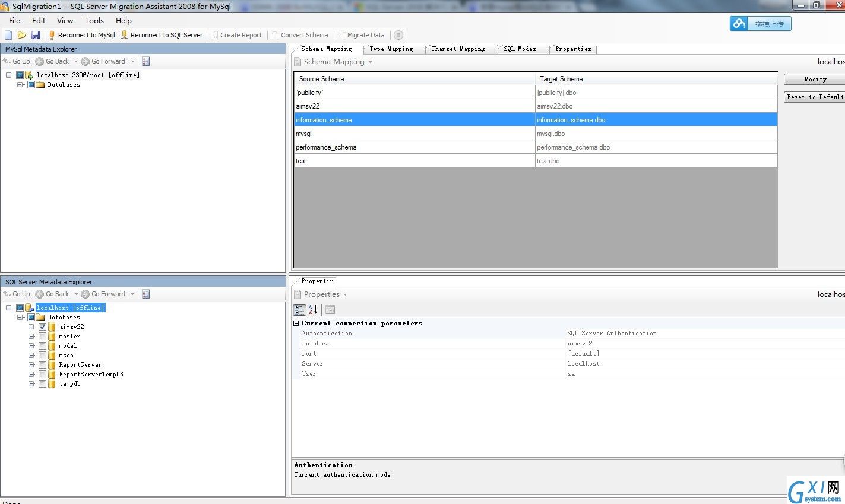This screenshot has height=504, width=845.
Task: Click Go Up in SQL Server Metadata Explorer
Action: [17, 294]
